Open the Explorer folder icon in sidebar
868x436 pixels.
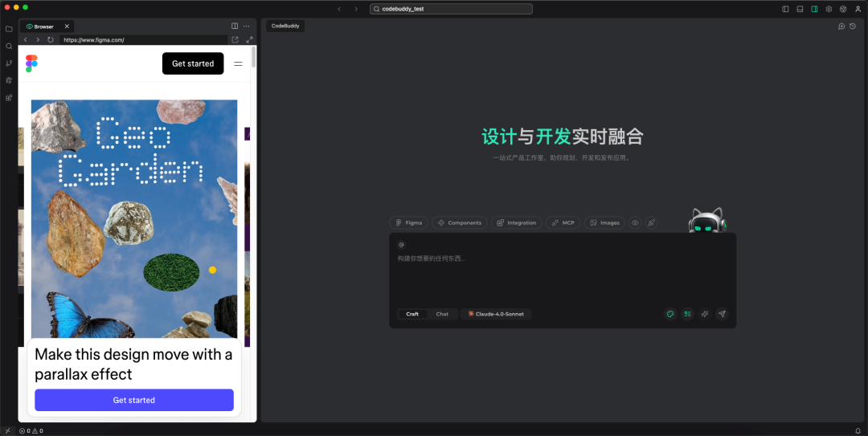[x=9, y=29]
